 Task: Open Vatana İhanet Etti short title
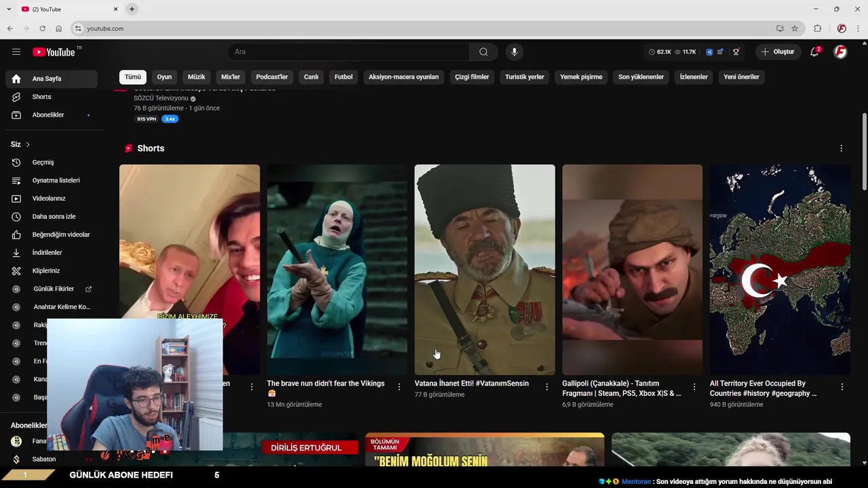point(472,384)
